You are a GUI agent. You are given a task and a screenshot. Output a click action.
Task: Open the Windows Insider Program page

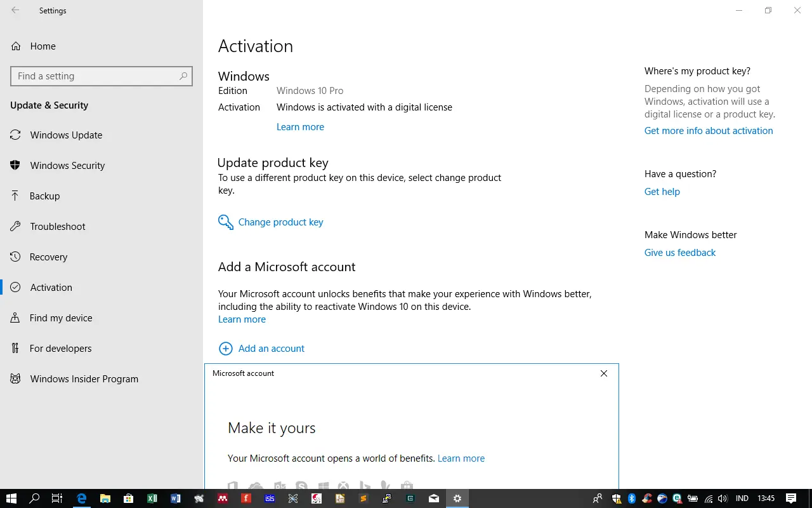coord(84,379)
